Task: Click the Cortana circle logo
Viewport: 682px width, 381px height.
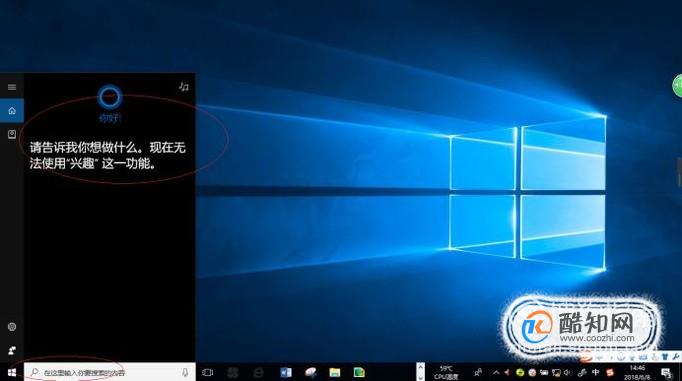Action: point(109,97)
